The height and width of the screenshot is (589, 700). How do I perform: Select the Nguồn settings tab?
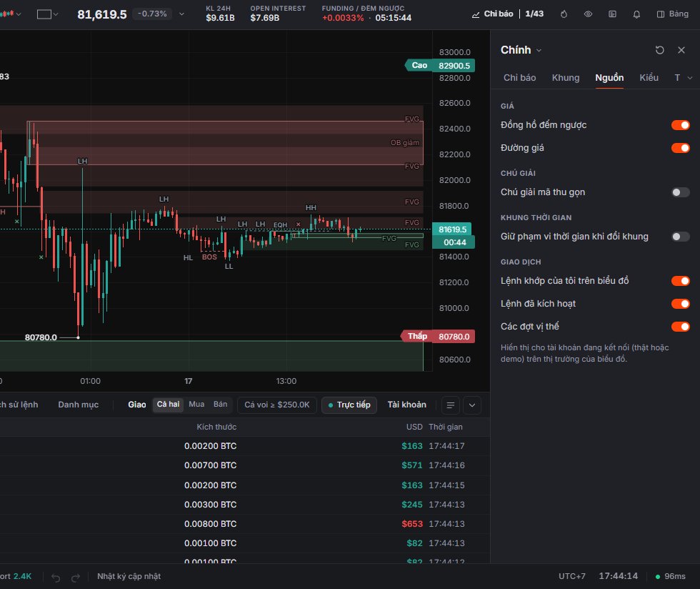(x=609, y=78)
